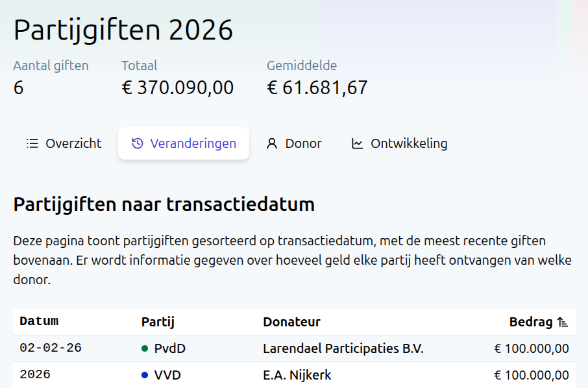Image resolution: width=588 pixels, height=388 pixels.
Task: Open donor Larendael Participaties B.V.
Action: [x=343, y=348]
